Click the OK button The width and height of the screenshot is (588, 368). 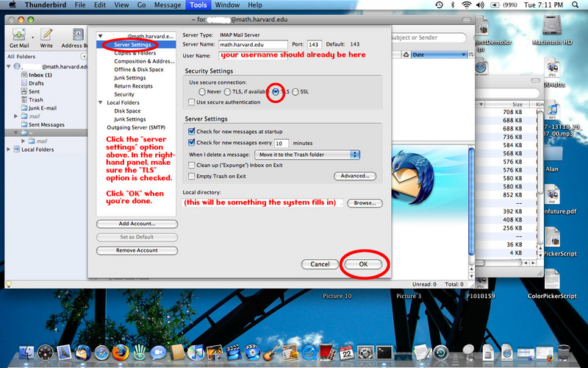pyautogui.click(x=364, y=263)
